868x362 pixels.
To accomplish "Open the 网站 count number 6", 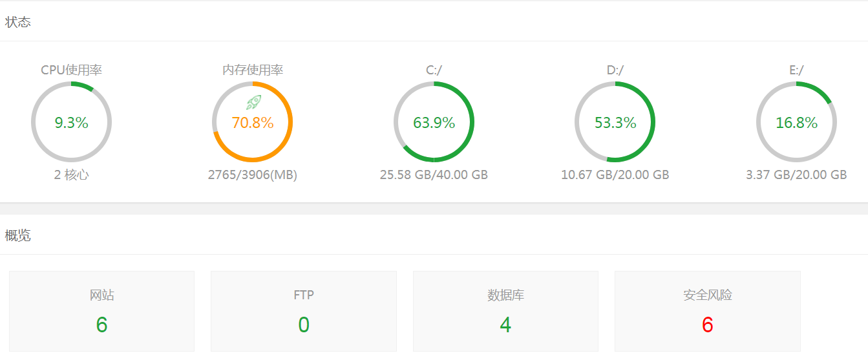I will point(101,325).
